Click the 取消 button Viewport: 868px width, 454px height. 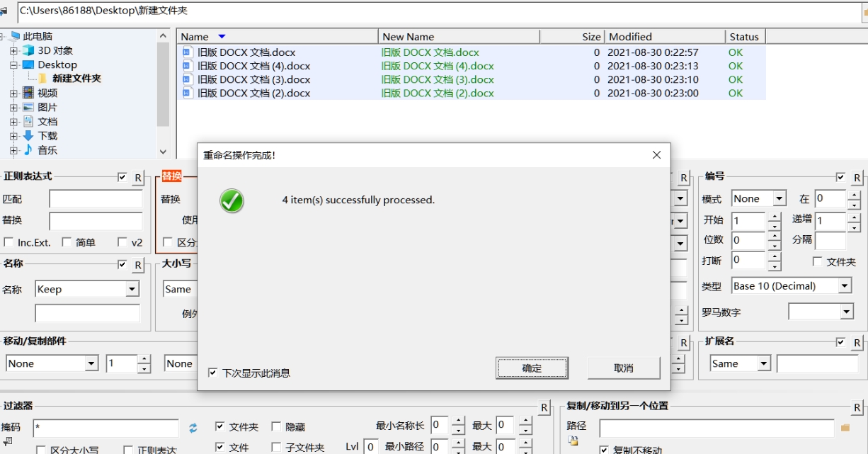(624, 368)
